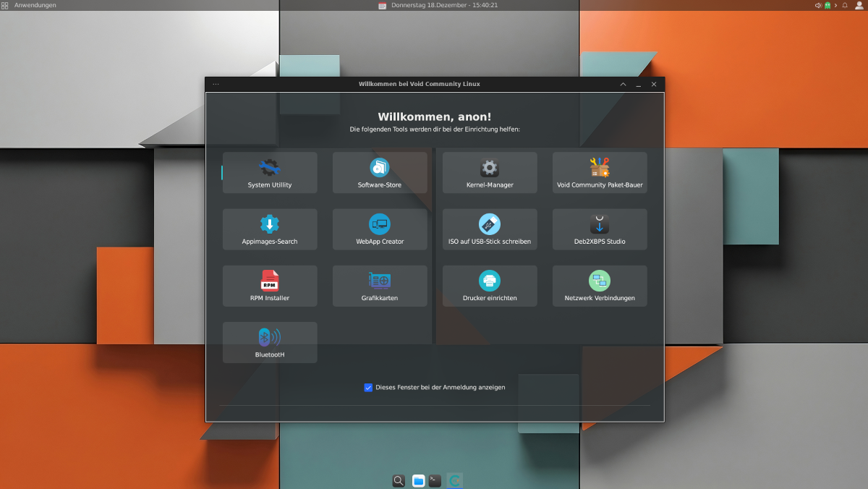Expand the system tray arrow
The image size is (868, 489).
click(x=836, y=5)
